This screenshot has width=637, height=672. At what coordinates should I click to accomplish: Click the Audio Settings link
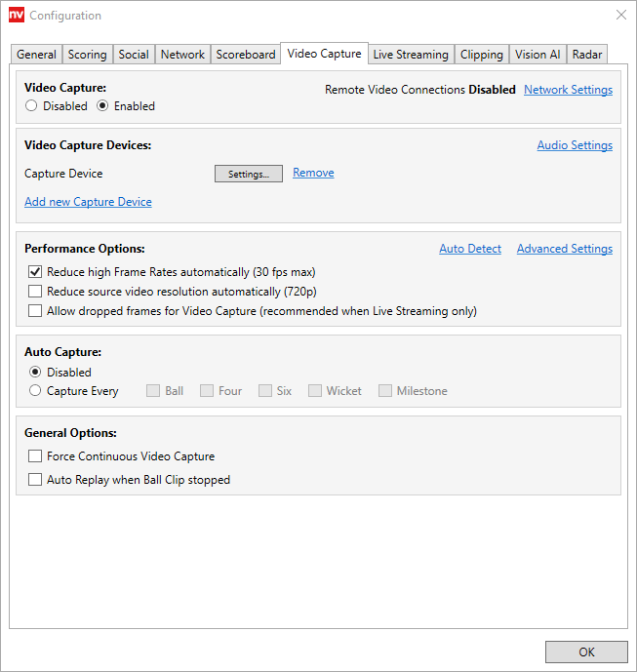click(x=575, y=145)
